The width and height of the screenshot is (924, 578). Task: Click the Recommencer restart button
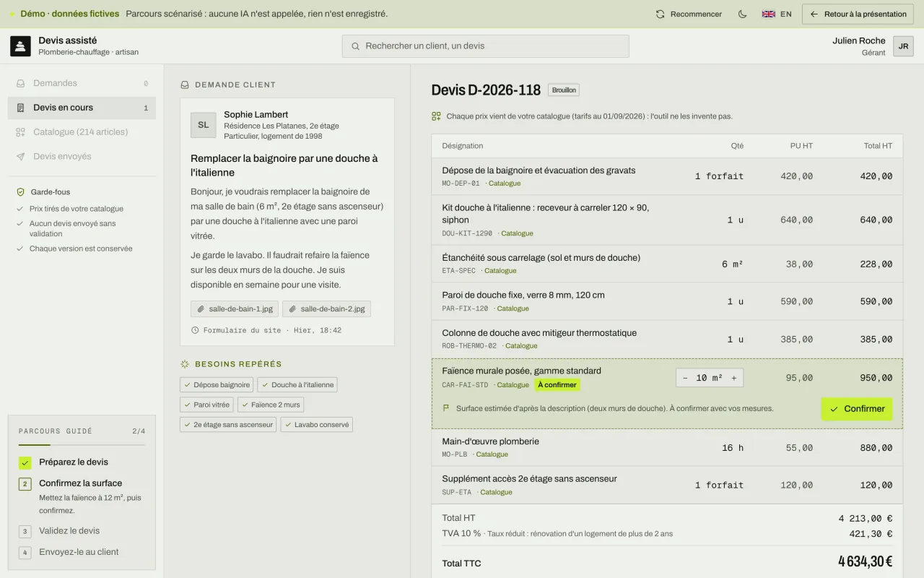tap(689, 14)
